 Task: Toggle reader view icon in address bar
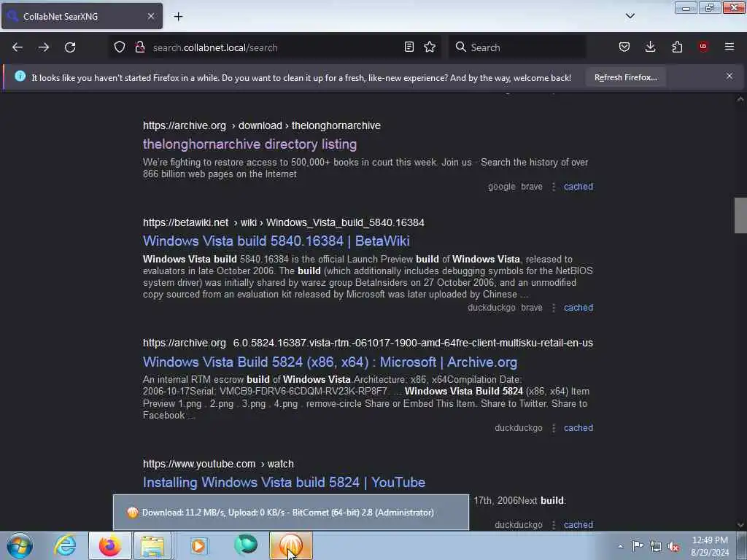(x=409, y=47)
